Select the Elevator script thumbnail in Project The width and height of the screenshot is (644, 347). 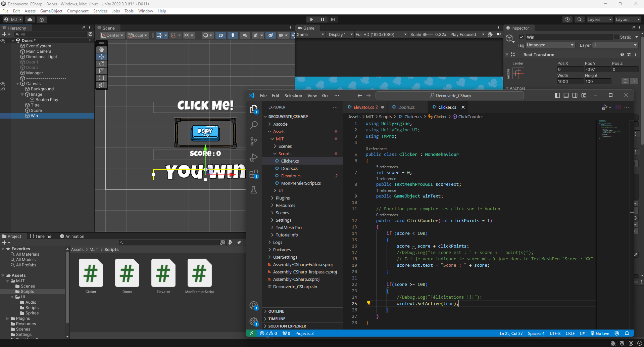pyautogui.click(x=163, y=273)
